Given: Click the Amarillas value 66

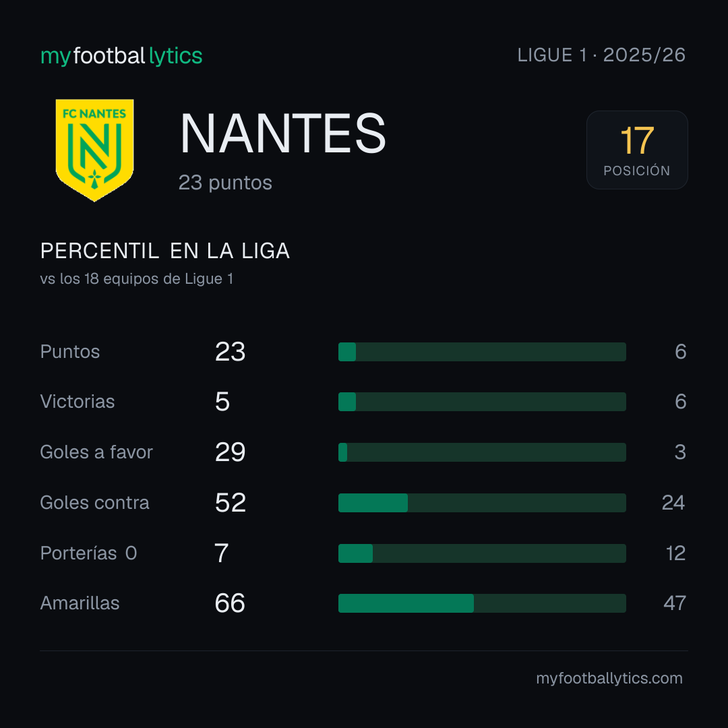Looking at the screenshot, I should tap(230, 603).
